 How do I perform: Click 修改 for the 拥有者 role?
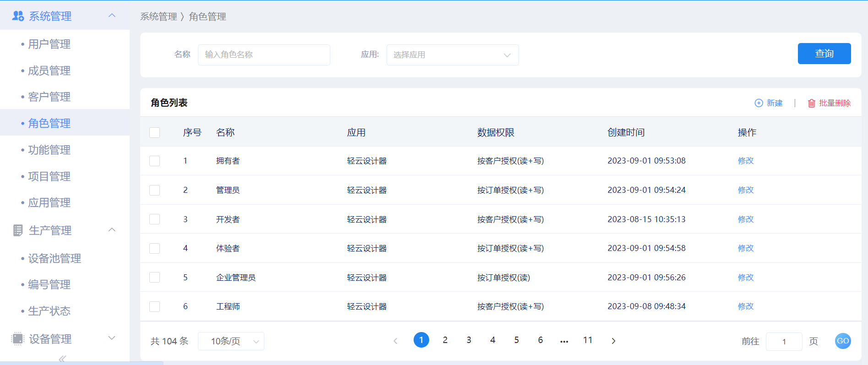(746, 161)
